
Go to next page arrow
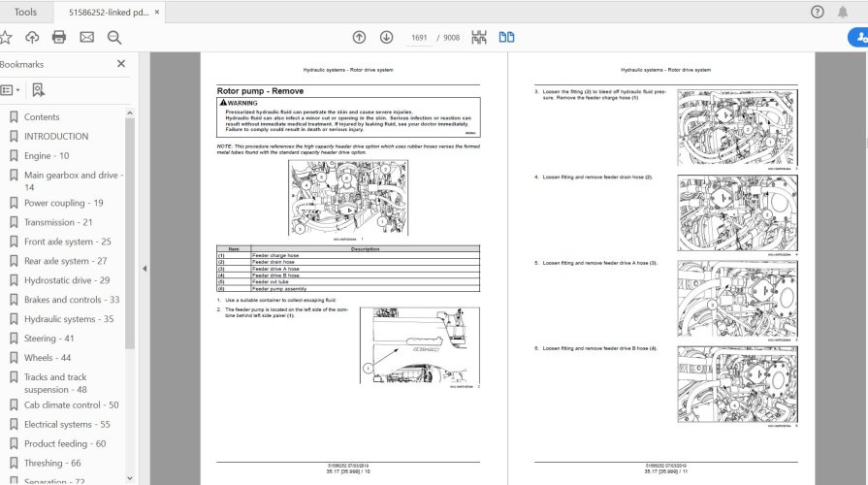[x=386, y=37]
